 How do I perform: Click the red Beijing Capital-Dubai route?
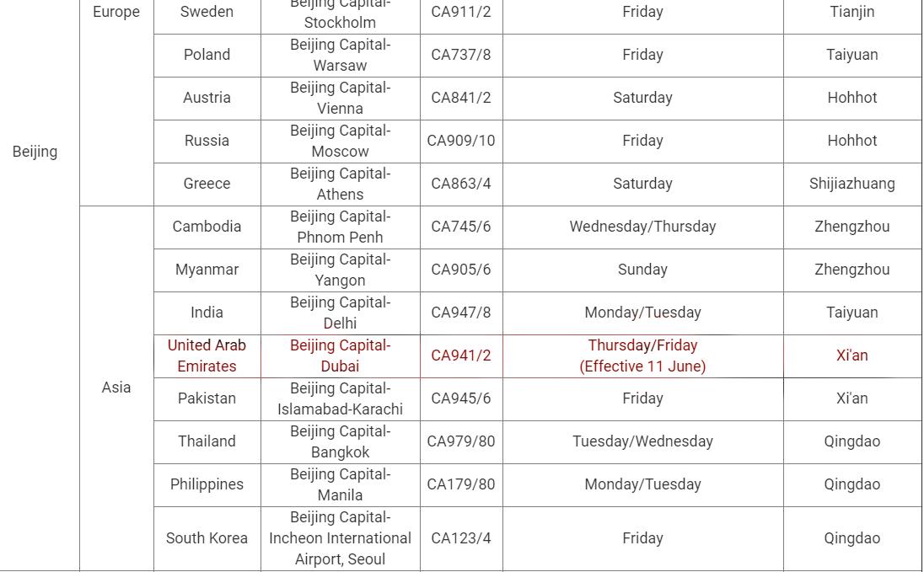pyautogui.click(x=340, y=355)
